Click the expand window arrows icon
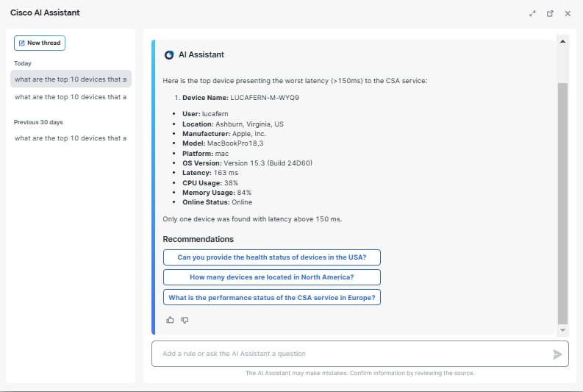Image resolution: width=583 pixels, height=392 pixels. (x=532, y=14)
